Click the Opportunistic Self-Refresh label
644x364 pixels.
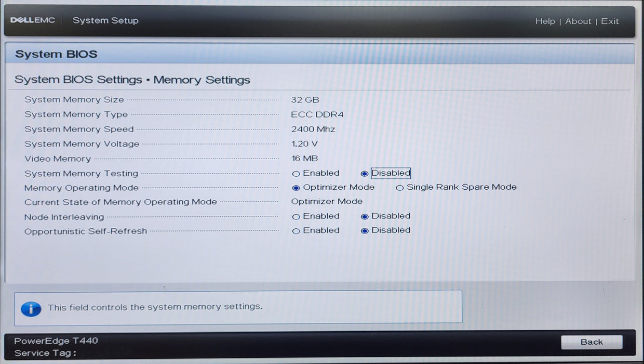[x=86, y=231]
